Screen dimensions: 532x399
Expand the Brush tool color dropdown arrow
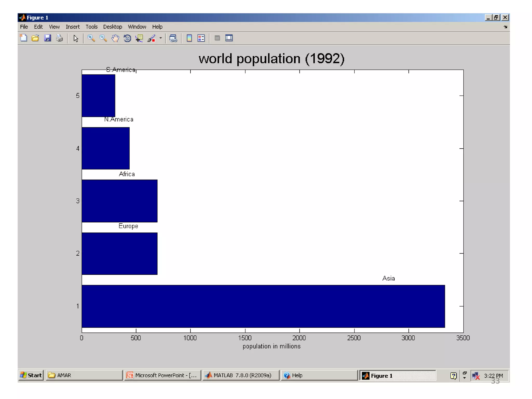coord(161,38)
